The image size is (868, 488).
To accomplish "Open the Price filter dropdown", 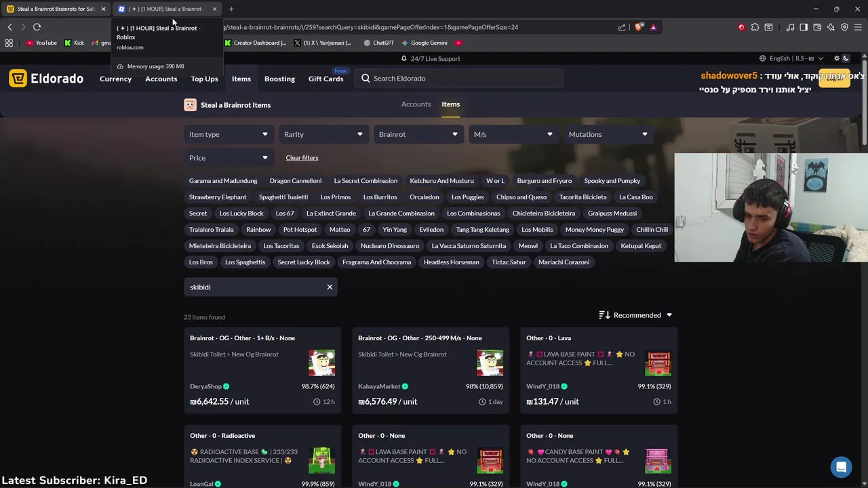I will [229, 158].
